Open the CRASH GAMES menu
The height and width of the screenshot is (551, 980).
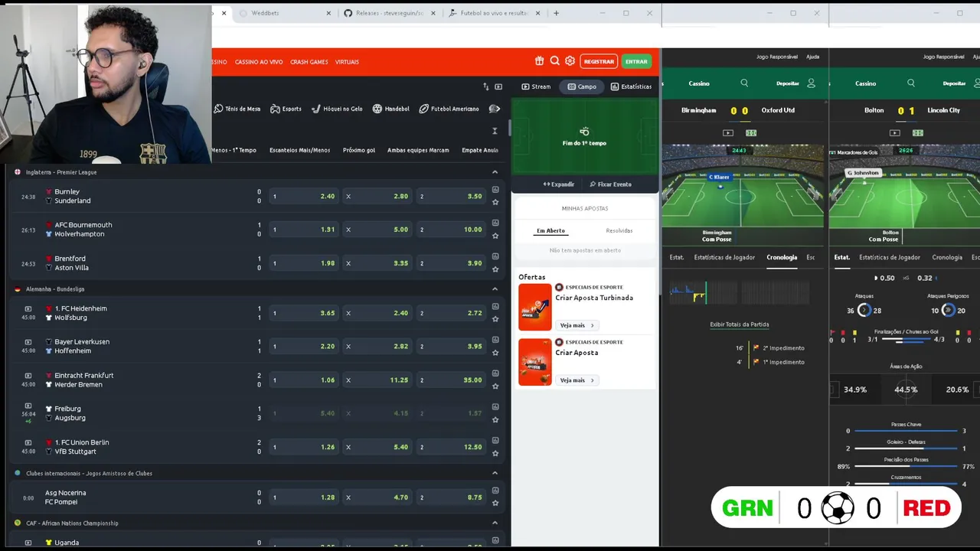click(309, 62)
